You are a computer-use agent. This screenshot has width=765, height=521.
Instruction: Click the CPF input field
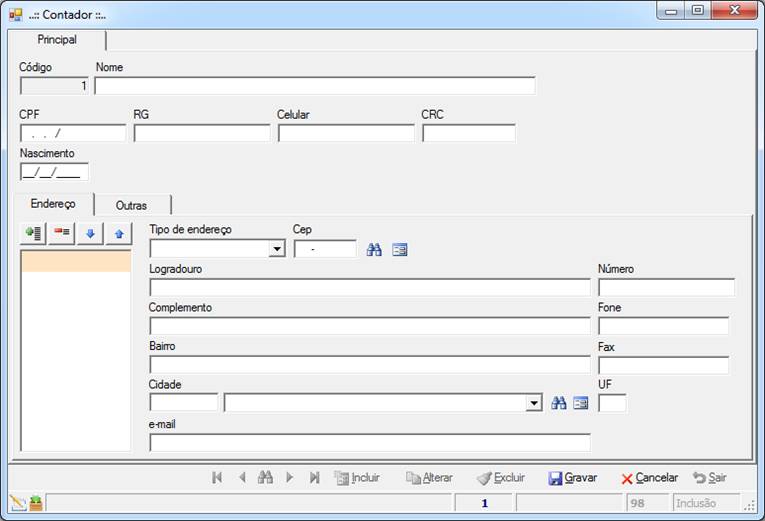click(x=73, y=133)
